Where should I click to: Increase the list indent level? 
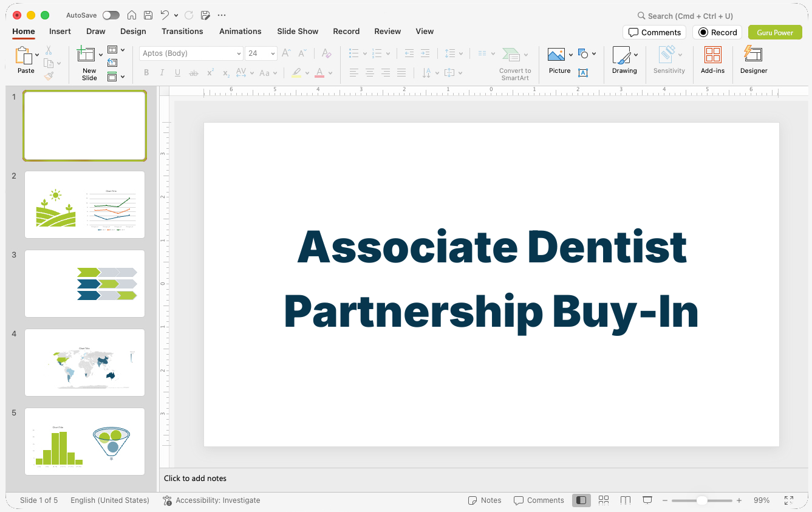pyautogui.click(x=425, y=53)
